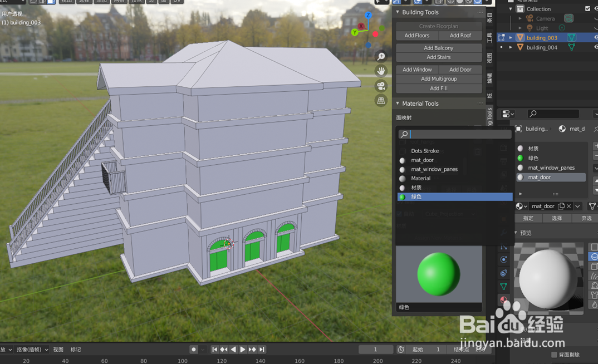Viewport: 598px width, 364px height.
Task: Toggle the Collection checkbox in the outliner
Action: coord(587,8)
